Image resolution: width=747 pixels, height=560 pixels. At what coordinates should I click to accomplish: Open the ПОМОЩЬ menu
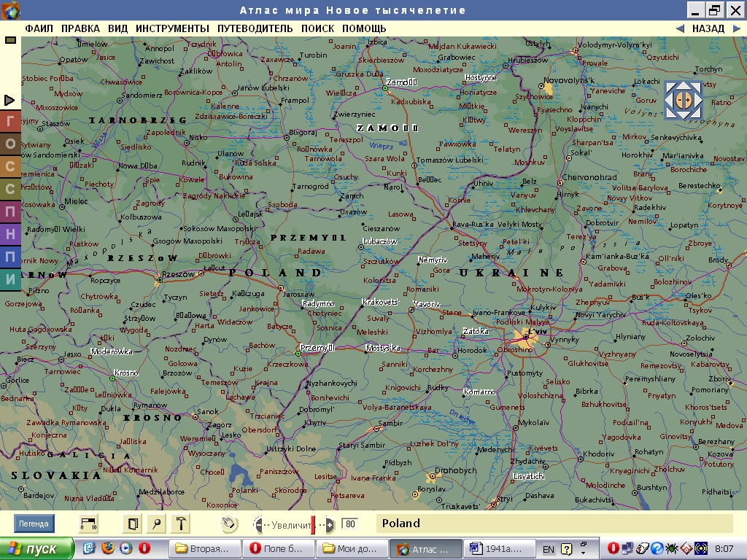364,28
